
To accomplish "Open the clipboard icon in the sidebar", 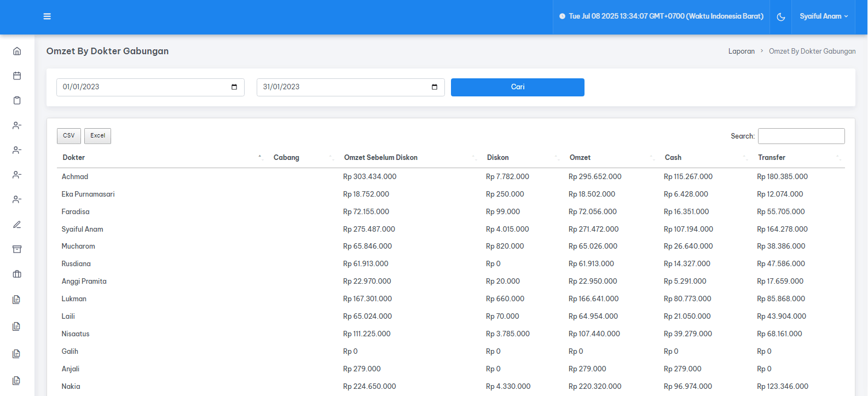I will 17,100.
